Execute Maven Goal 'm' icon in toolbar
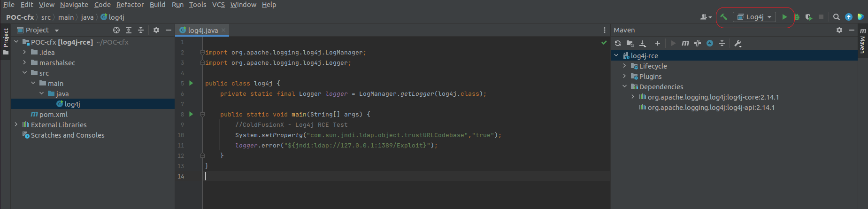 pos(685,43)
